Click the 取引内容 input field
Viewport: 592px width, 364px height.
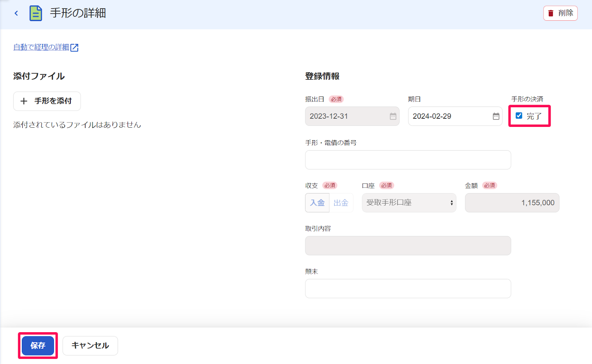pyautogui.click(x=408, y=246)
